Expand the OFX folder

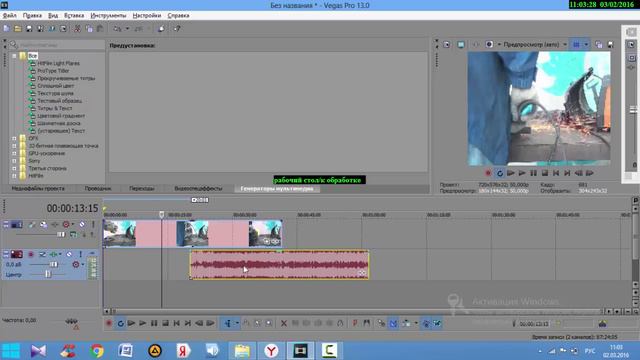(14, 138)
